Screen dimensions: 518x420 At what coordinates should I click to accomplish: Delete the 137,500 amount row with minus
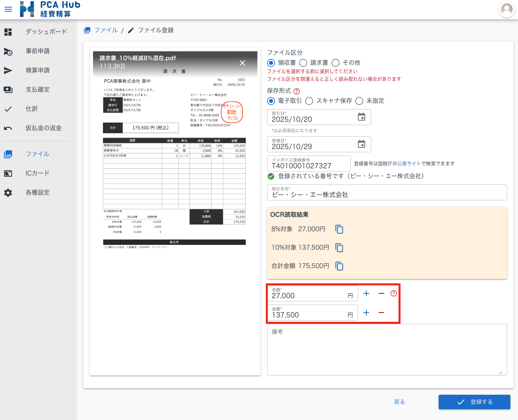[x=381, y=313]
